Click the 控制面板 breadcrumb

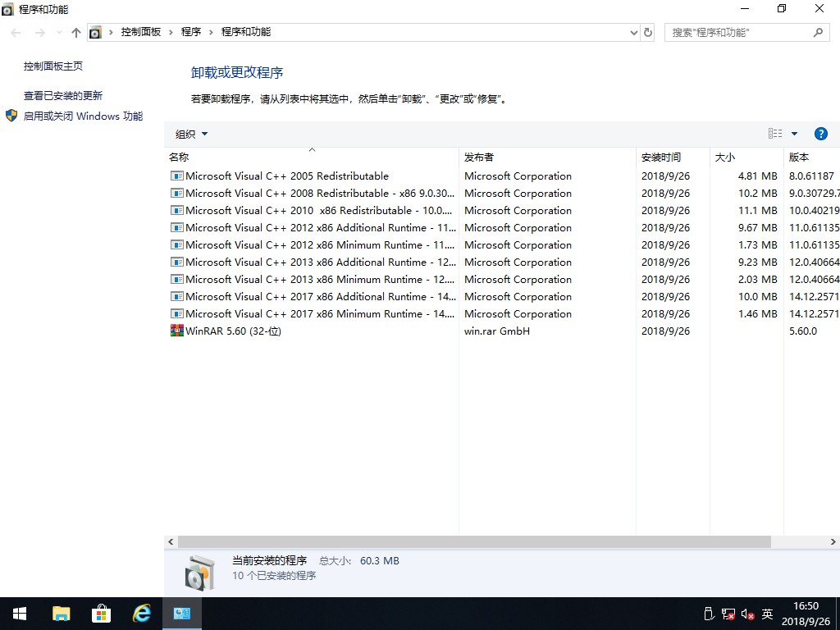click(x=141, y=32)
